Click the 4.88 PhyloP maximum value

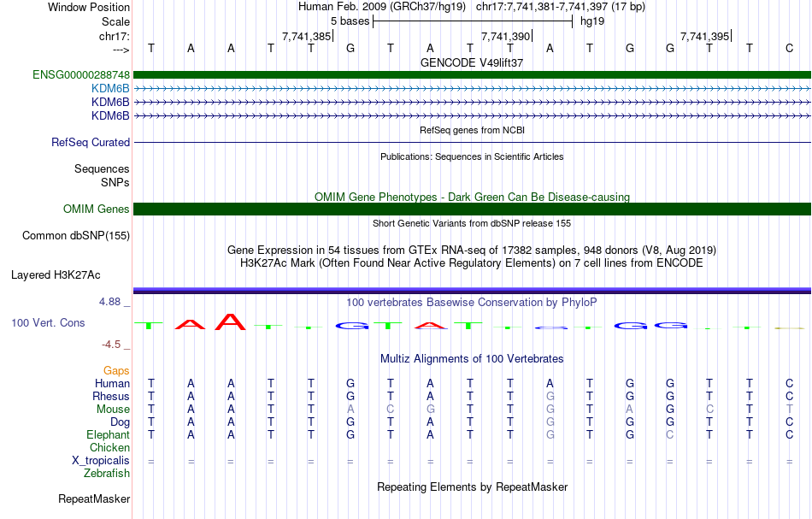[x=109, y=302]
